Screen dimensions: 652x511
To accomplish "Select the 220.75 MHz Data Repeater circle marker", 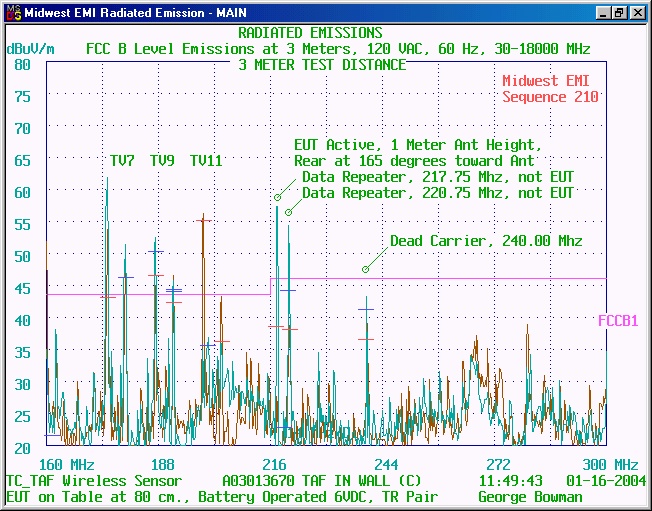I will point(288,212).
